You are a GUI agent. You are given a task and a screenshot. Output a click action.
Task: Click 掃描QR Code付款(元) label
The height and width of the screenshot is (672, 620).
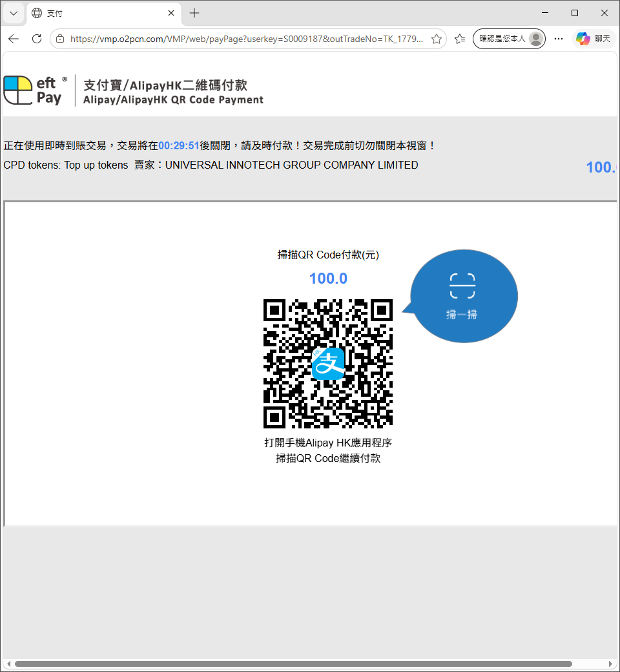[x=328, y=255]
